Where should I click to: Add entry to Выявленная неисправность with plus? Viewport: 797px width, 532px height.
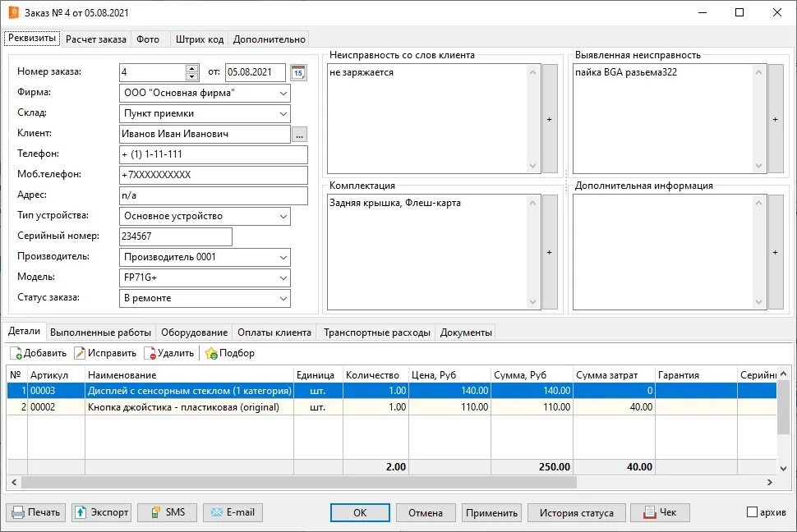coord(775,119)
